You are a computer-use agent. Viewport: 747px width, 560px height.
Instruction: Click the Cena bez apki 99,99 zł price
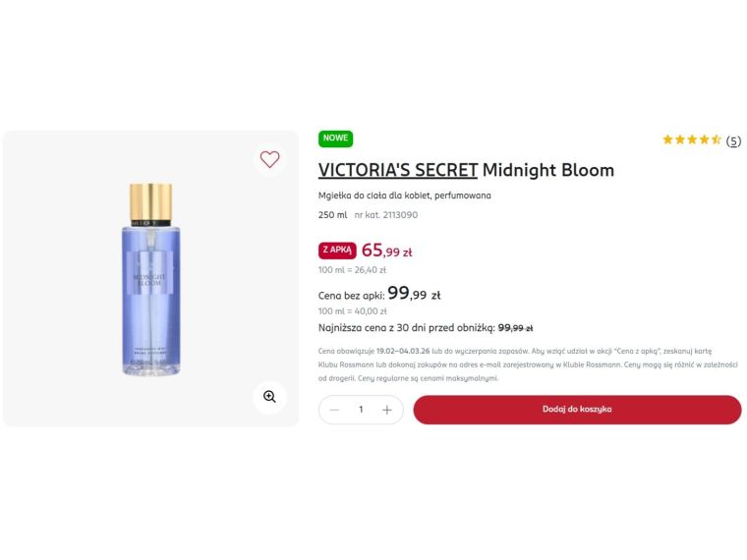coord(379,294)
